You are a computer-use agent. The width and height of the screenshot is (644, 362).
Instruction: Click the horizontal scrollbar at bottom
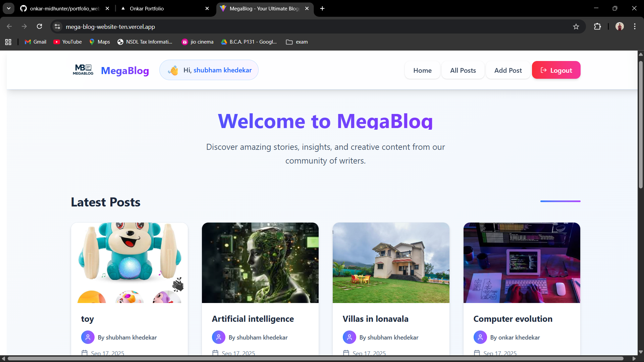point(315,359)
